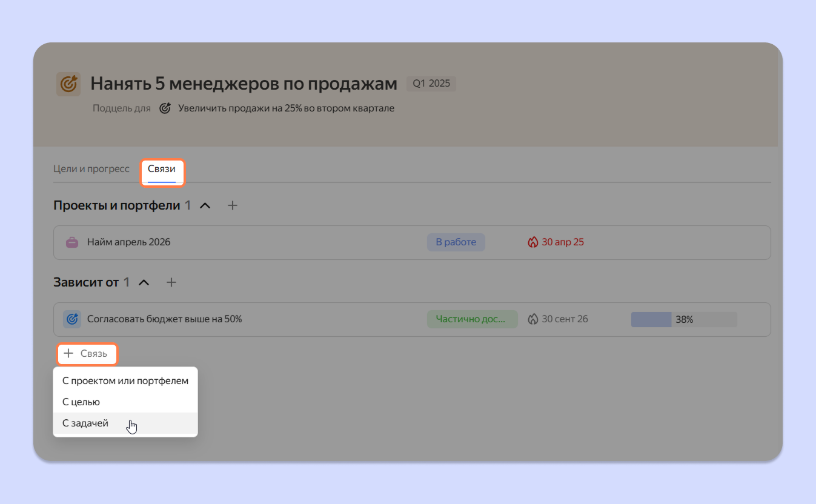Screen dimensions: 816x504
Task: Choose 'С проектом или портфелем' menu option
Action: (x=125, y=381)
